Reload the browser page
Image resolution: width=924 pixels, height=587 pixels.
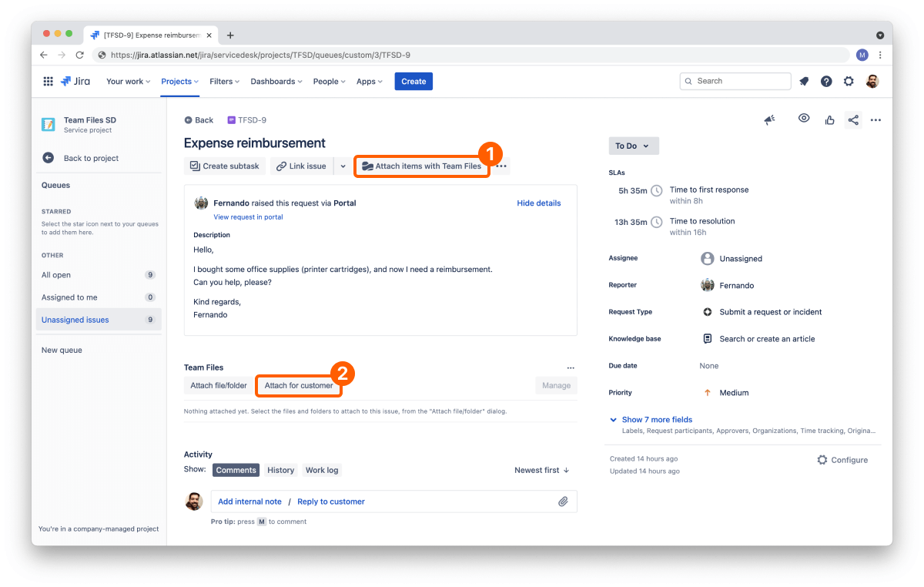coord(79,55)
